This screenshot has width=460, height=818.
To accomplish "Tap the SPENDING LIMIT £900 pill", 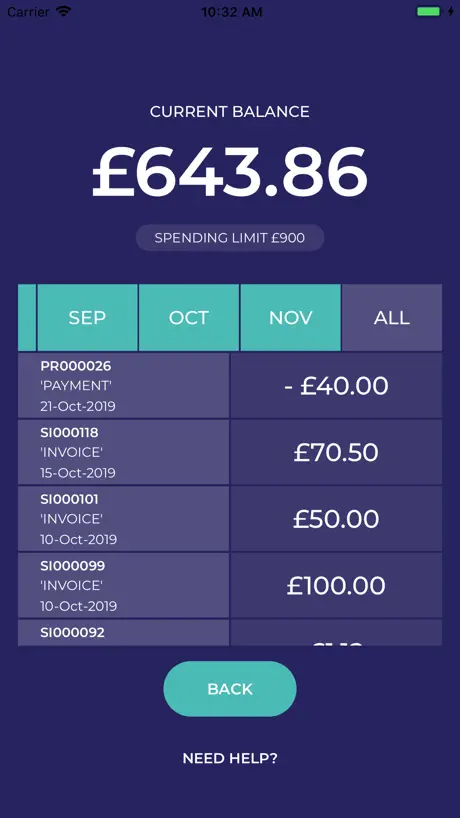I will 230,238.
